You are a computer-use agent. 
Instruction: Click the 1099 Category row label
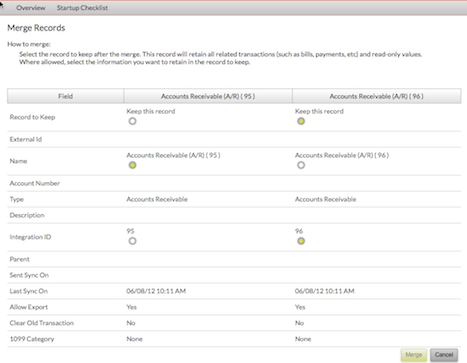(x=32, y=339)
